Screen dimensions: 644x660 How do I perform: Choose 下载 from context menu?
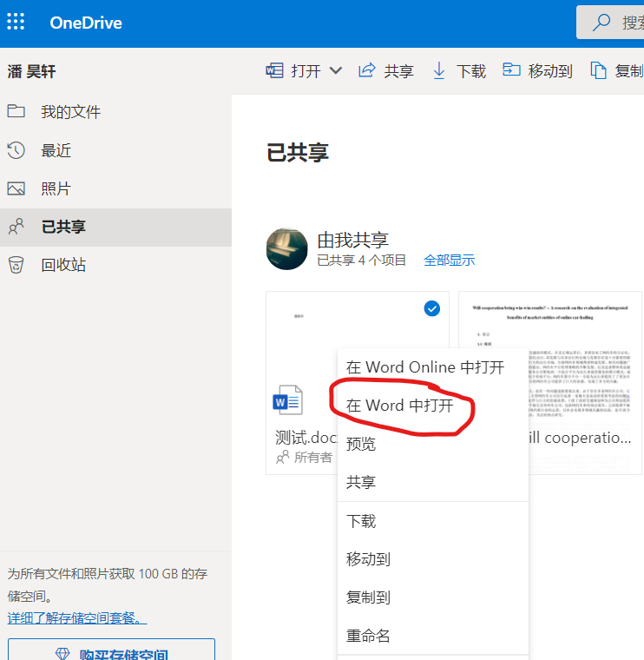pos(433,521)
